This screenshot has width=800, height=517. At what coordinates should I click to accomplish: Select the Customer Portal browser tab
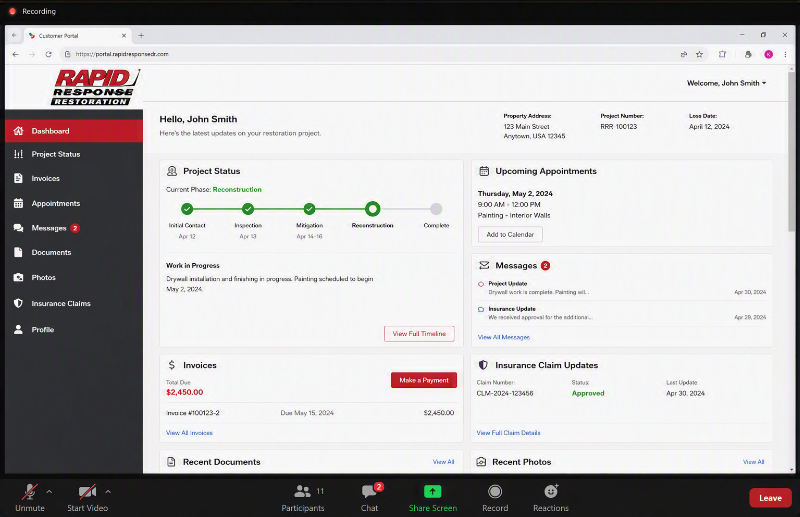pos(77,36)
